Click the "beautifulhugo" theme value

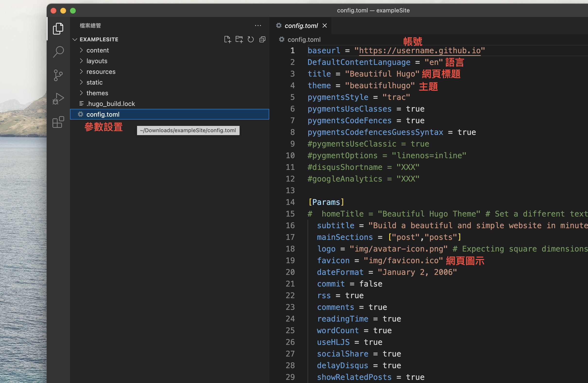[380, 86]
